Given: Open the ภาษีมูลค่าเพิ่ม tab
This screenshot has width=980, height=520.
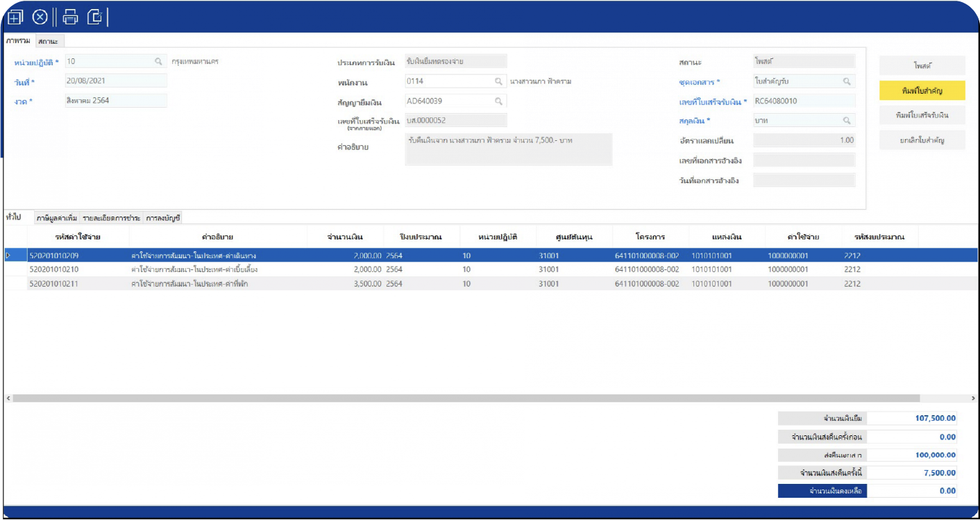Looking at the screenshot, I should (57, 218).
